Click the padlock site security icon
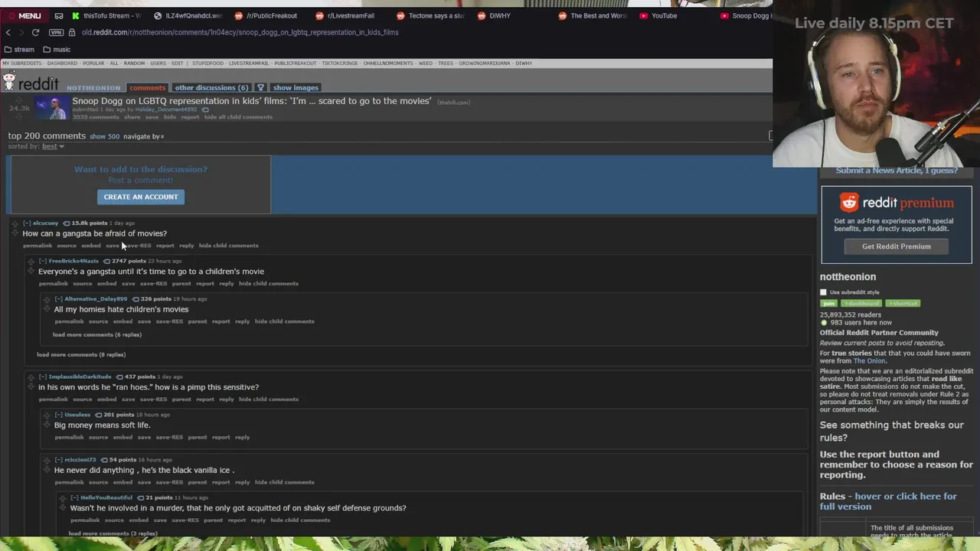The height and width of the screenshot is (551, 980). (72, 32)
